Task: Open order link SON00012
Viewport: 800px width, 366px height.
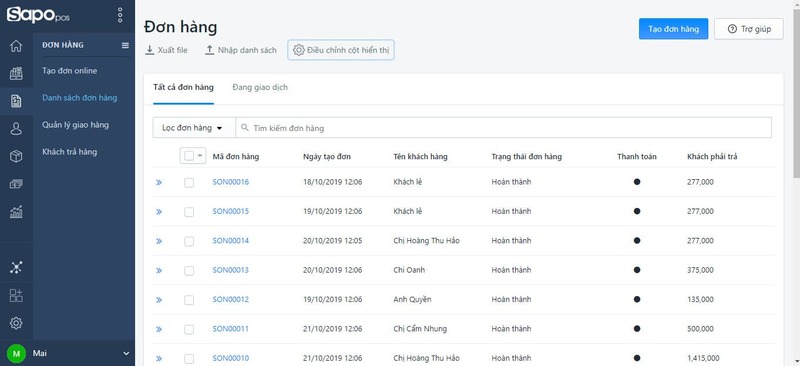Action: click(231, 299)
